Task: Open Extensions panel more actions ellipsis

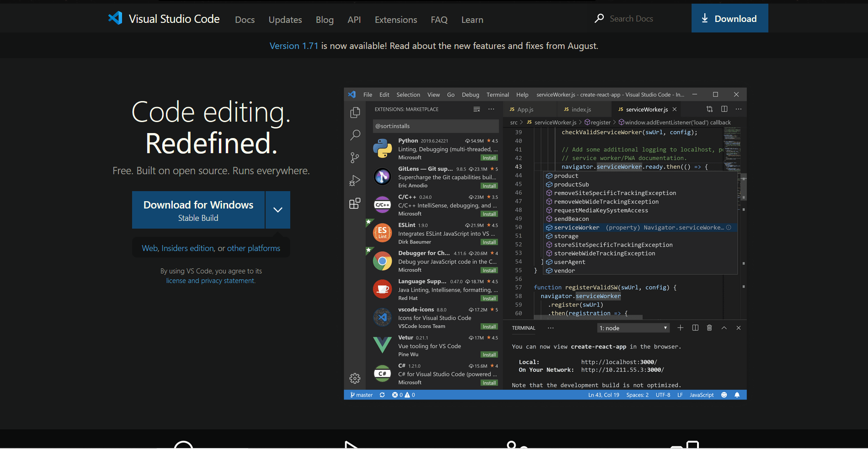Action: tap(491, 109)
